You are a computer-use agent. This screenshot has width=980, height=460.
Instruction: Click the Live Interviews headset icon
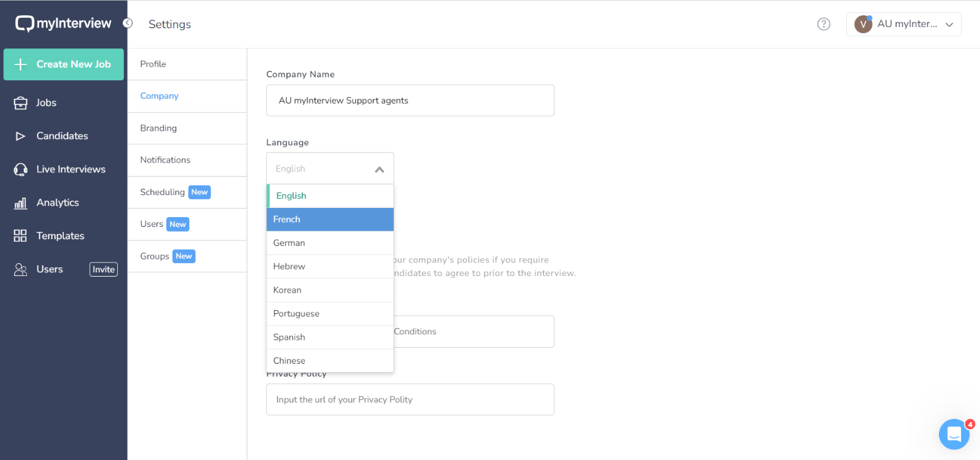tap(20, 169)
